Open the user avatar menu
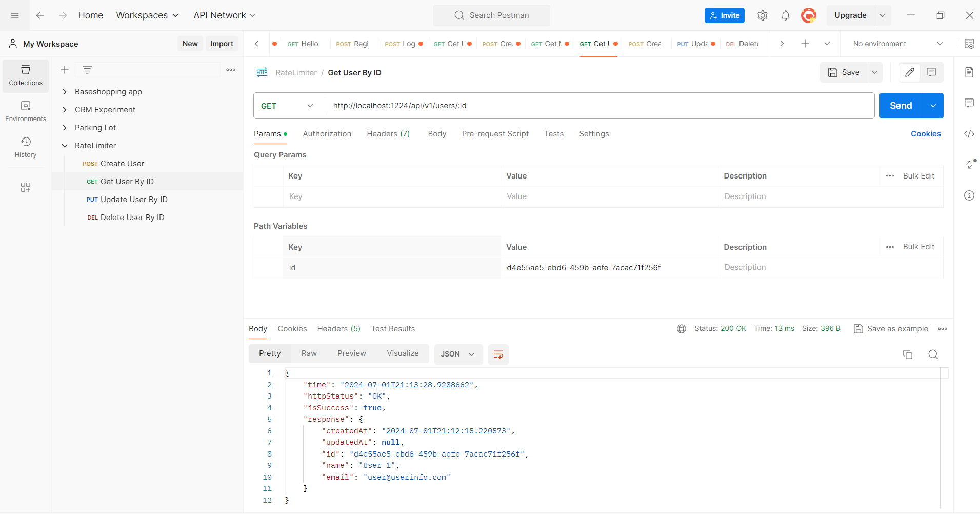Image resolution: width=980 pixels, height=514 pixels. [809, 15]
